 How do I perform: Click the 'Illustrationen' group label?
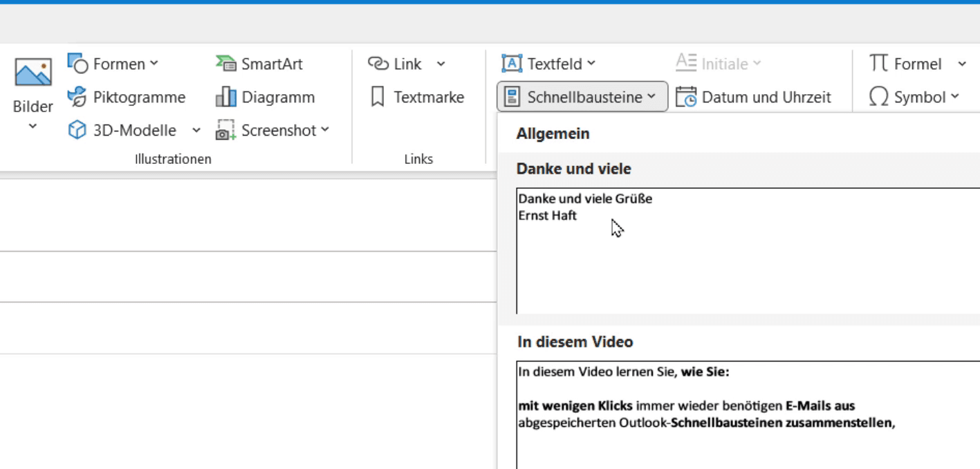pyautogui.click(x=173, y=159)
